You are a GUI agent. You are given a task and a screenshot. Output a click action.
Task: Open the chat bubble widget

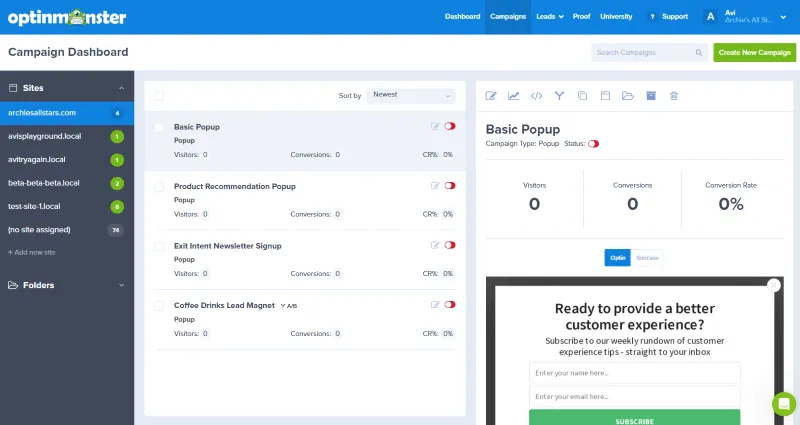(x=784, y=404)
